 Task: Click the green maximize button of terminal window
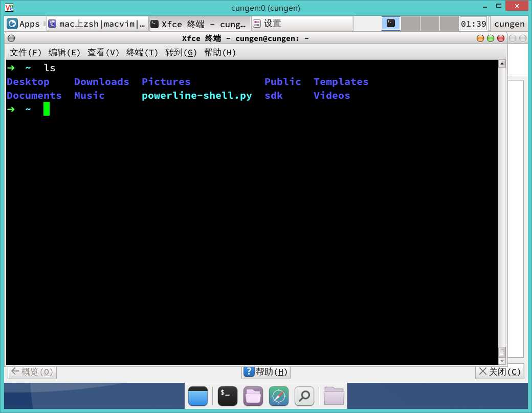[x=490, y=38]
